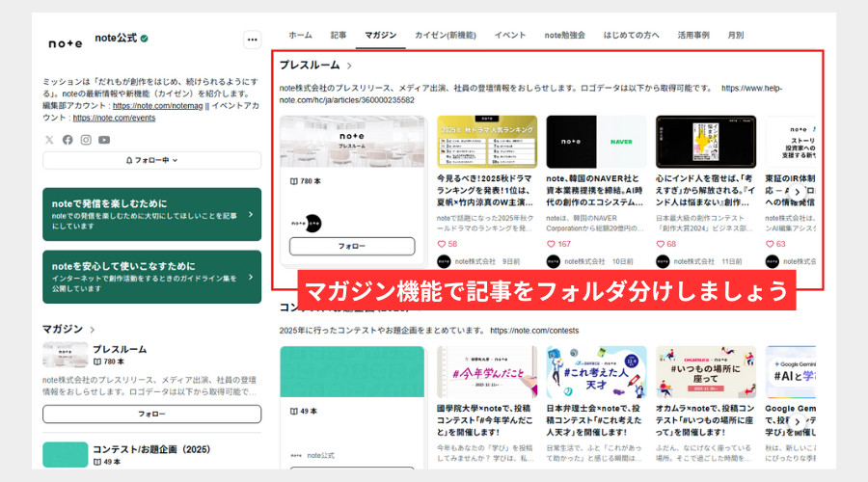Image resolution: width=868 pixels, height=482 pixels.
Task: Click heart icon on NAVER partnership article
Action: tap(552, 244)
